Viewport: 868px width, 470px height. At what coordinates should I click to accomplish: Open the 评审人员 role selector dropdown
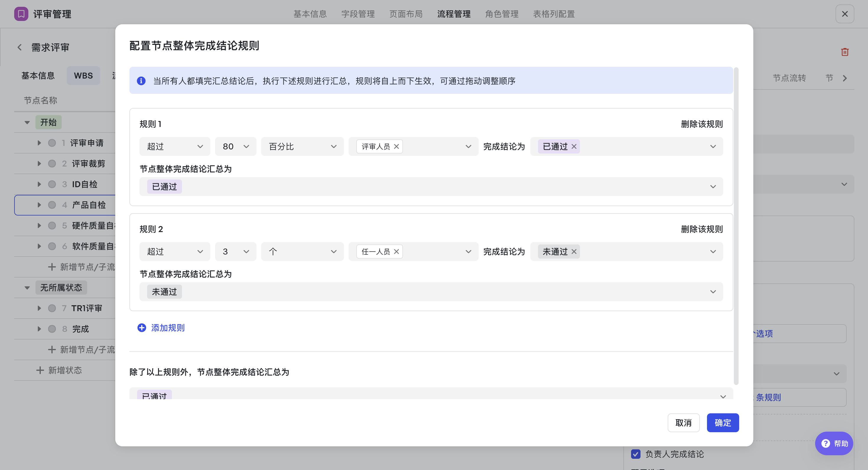pyautogui.click(x=413, y=146)
